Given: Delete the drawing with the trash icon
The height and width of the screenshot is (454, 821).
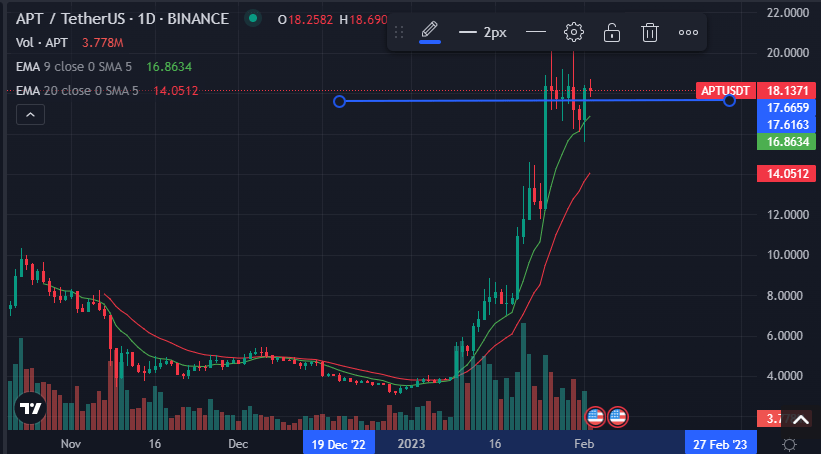Looking at the screenshot, I should coord(650,32).
